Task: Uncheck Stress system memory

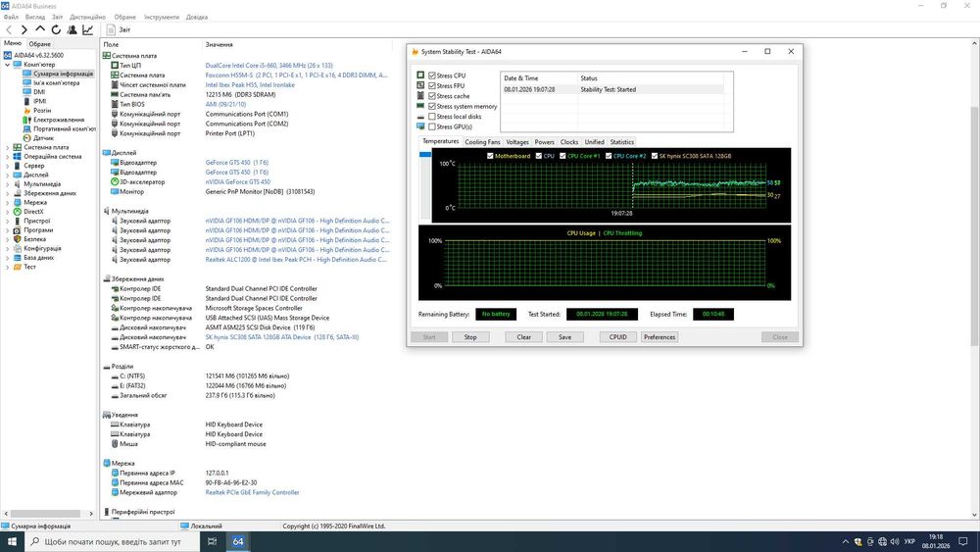Action: [432, 106]
